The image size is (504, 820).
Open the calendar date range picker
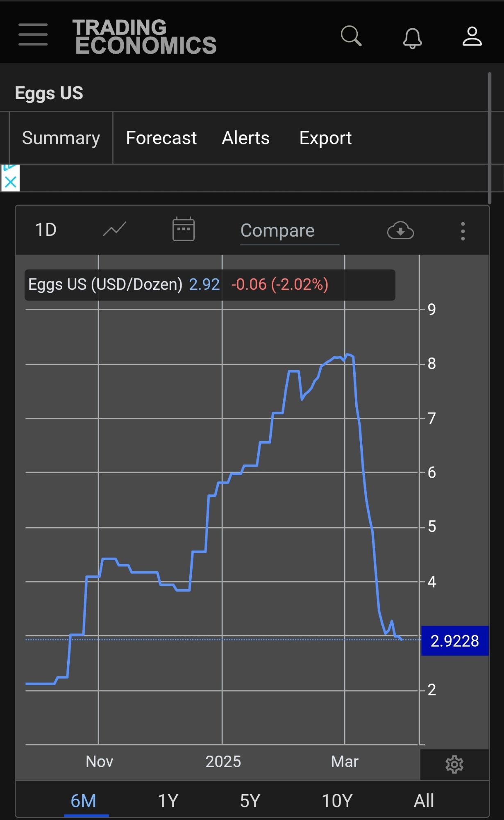point(183,229)
